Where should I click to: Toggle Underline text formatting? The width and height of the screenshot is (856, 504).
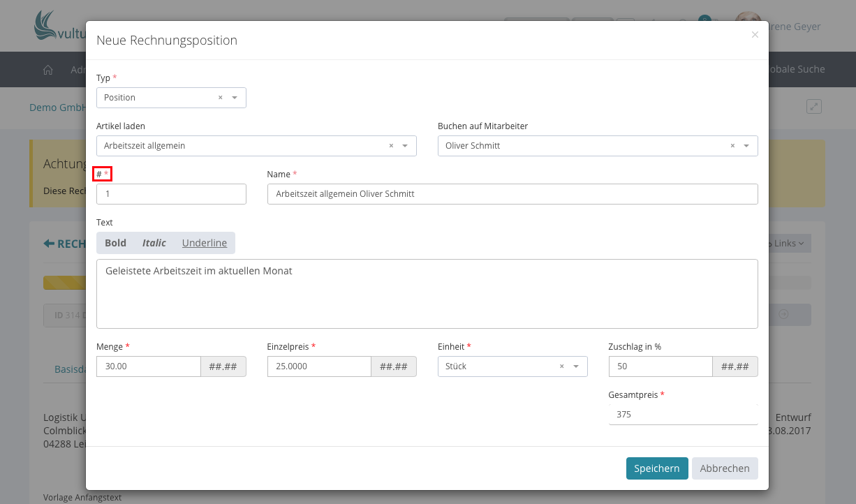[204, 243]
